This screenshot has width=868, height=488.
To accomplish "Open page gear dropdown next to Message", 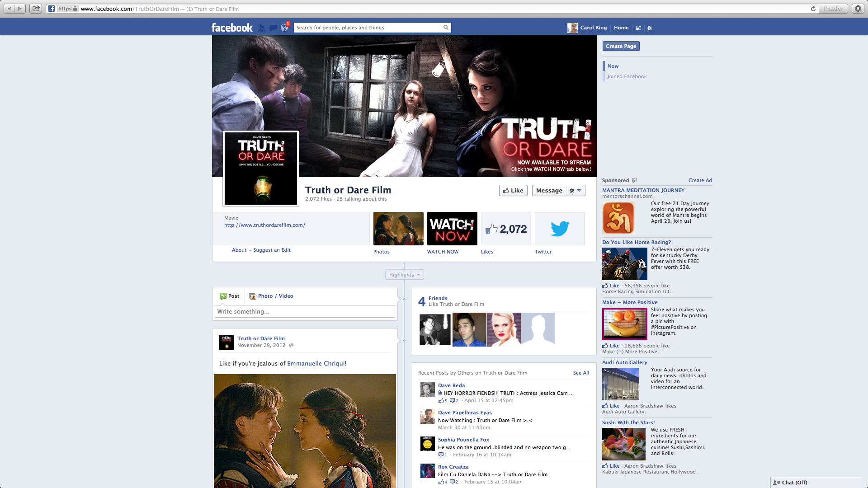I will 576,191.
